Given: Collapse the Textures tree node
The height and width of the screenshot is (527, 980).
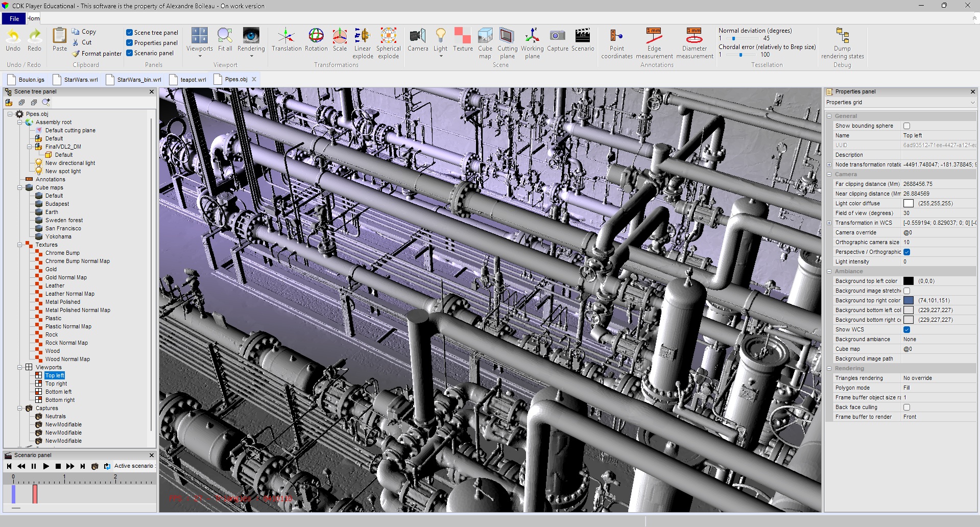Looking at the screenshot, I should tap(20, 245).
